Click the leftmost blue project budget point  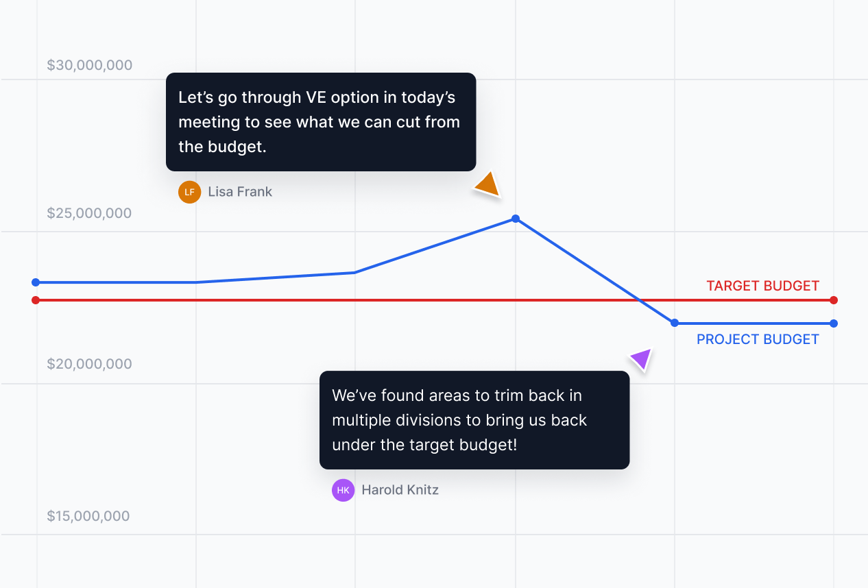click(x=36, y=282)
